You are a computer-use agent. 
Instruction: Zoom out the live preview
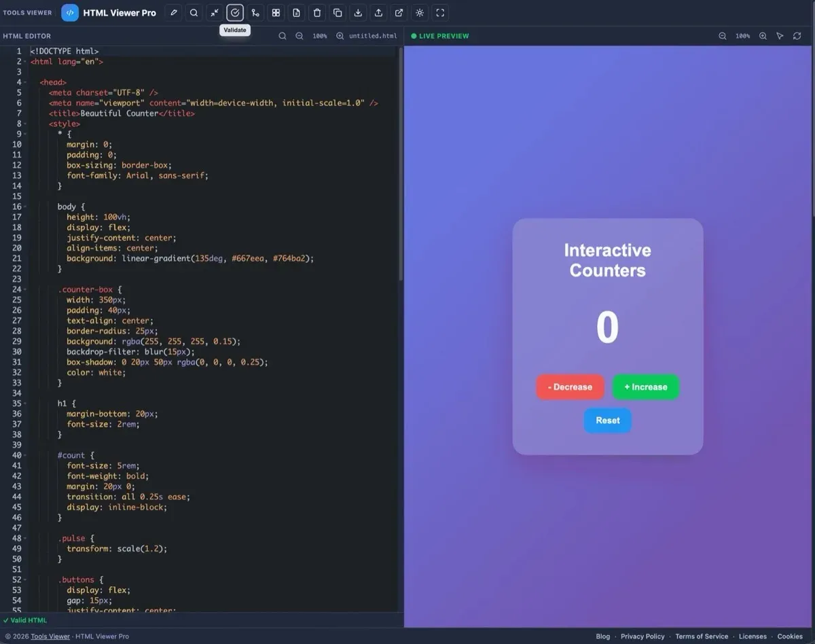(723, 36)
